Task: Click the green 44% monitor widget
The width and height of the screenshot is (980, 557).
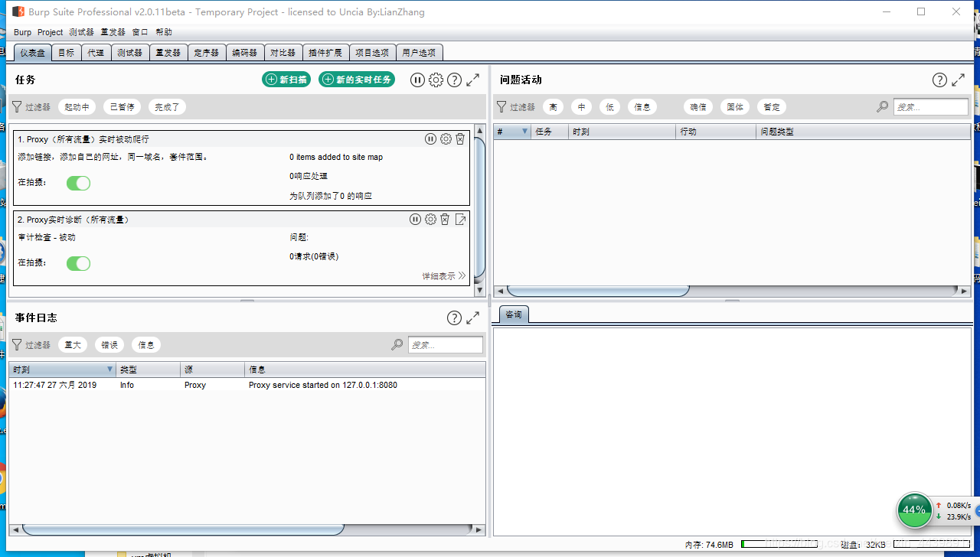Action: pos(914,510)
